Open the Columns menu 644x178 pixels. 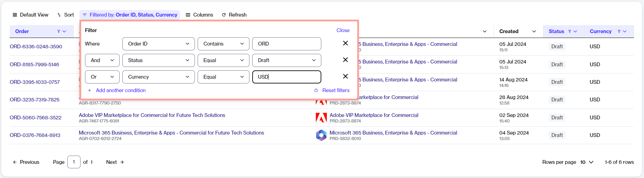[199, 15]
